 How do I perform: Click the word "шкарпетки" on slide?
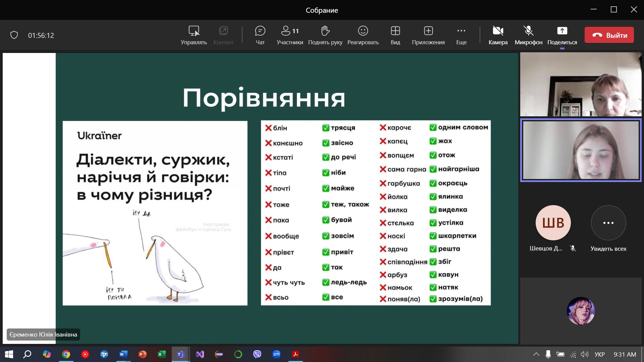click(457, 236)
